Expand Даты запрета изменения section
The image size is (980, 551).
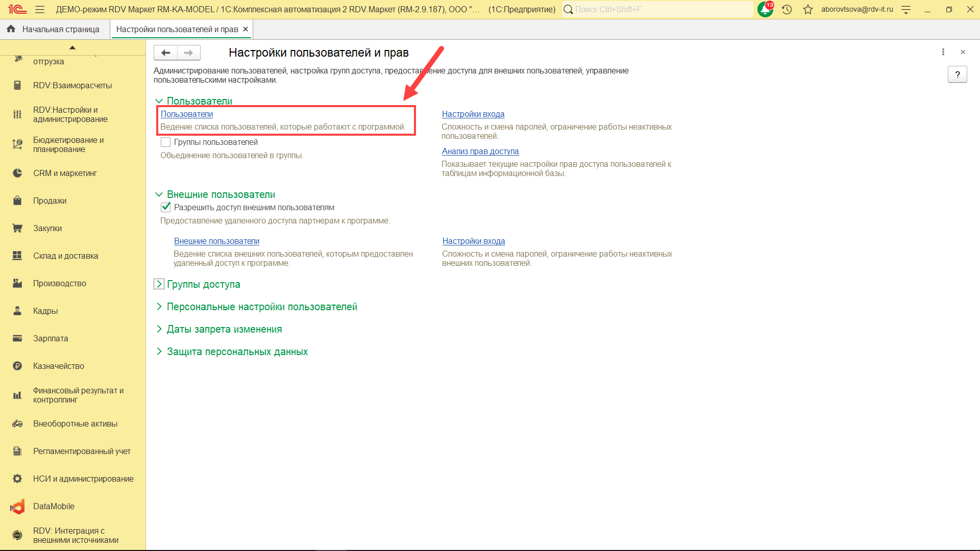(x=159, y=329)
